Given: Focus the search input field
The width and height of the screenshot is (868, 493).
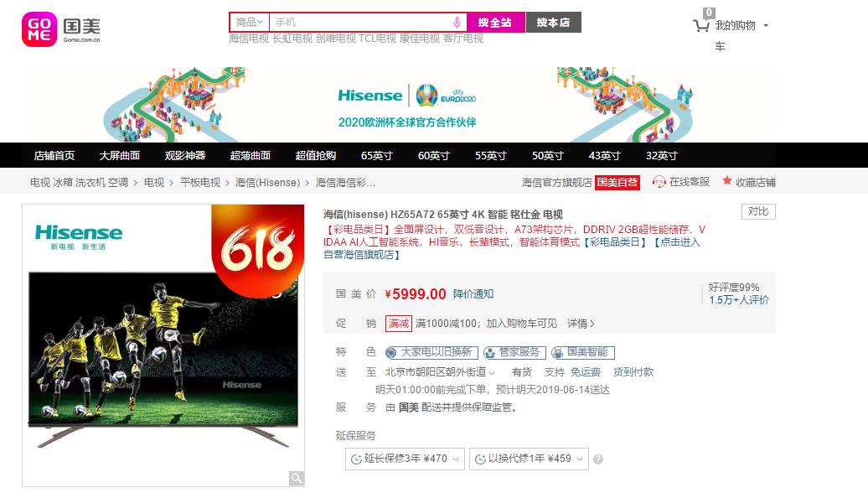Looking at the screenshot, I should [368, 23].
